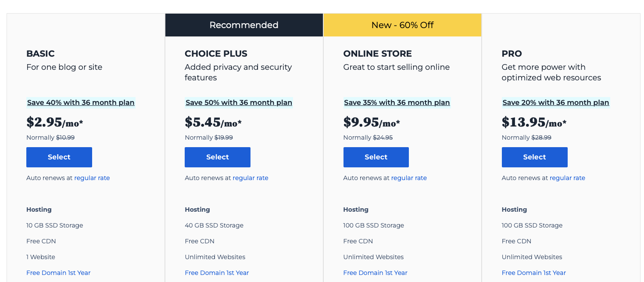Click Free Domain 1st Year in ONLINE STORE
Screen dimensions: 644x282
(x=376, y=273)
